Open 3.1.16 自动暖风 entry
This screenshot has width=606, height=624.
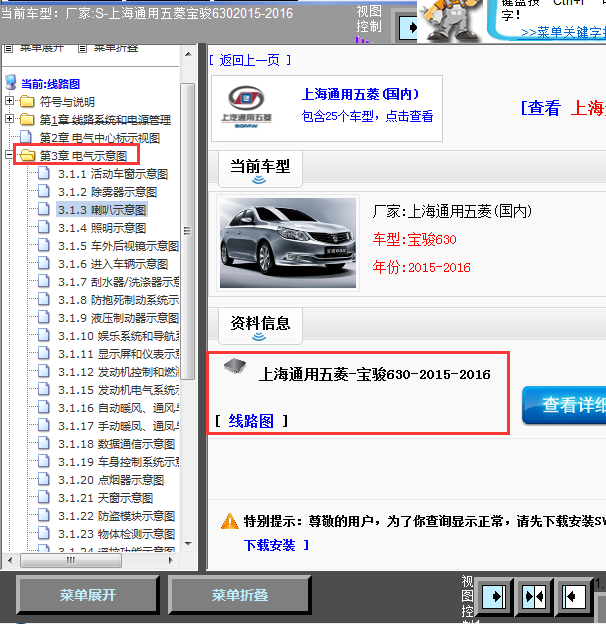[x=119, y=408]
